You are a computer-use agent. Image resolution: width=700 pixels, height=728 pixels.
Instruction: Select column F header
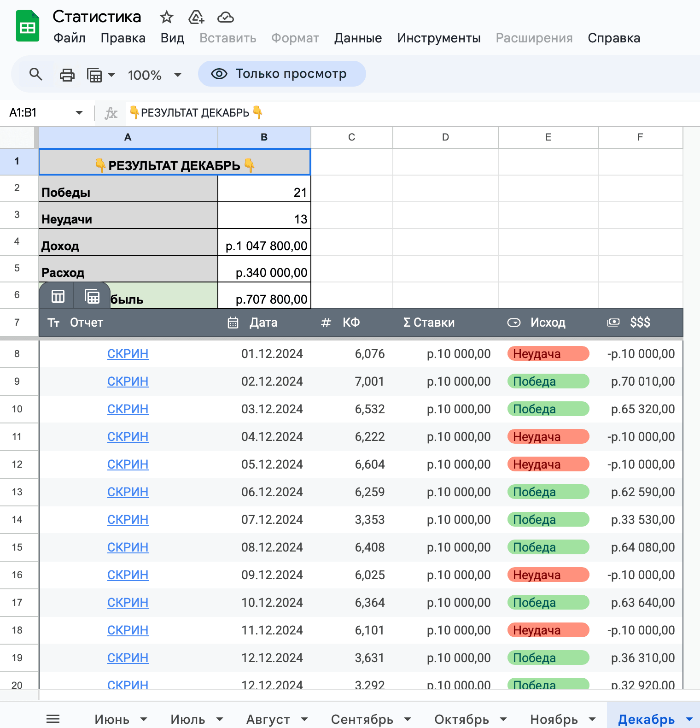point(640,137)
